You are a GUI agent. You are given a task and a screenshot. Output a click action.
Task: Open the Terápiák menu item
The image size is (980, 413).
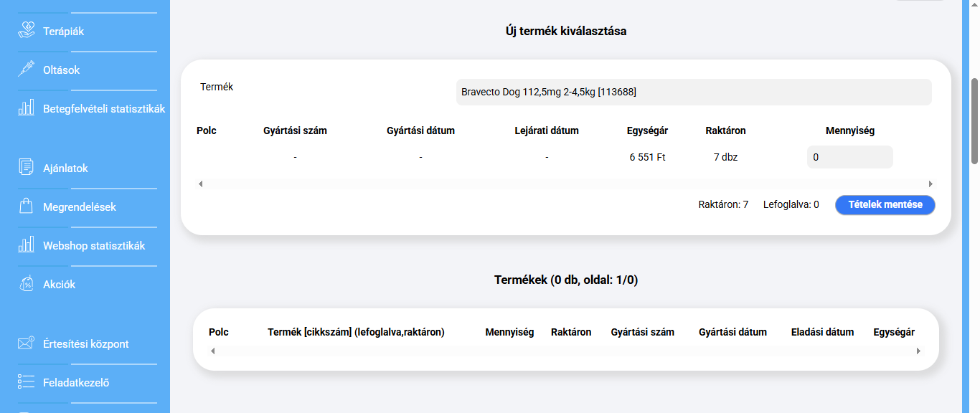click(x=63, y=32)
